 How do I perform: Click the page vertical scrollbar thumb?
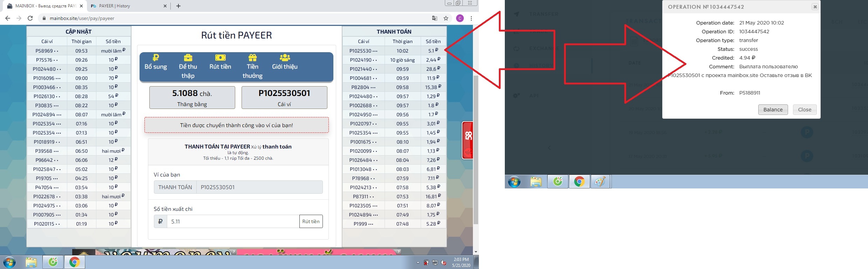[476, 150]
